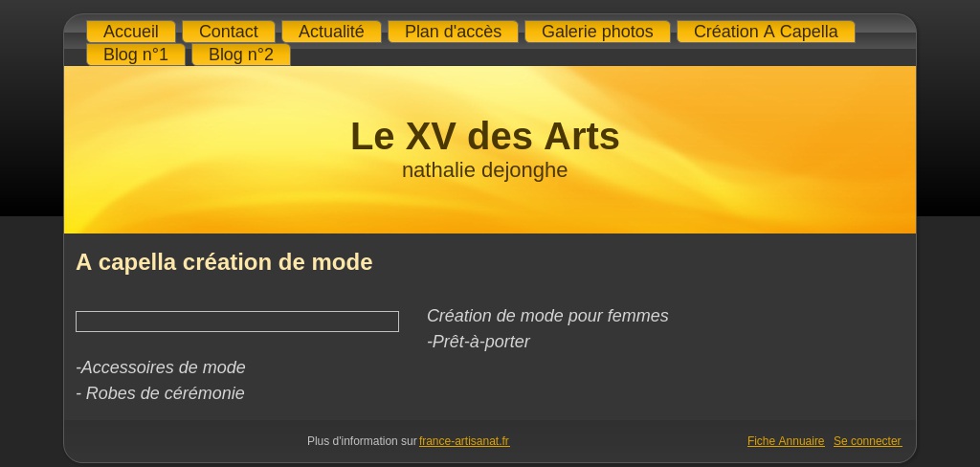Viewport: 980px width, 467px height.
Task: Click the nathalie dejonghe subtitle
Action: (x=484, y=170)
